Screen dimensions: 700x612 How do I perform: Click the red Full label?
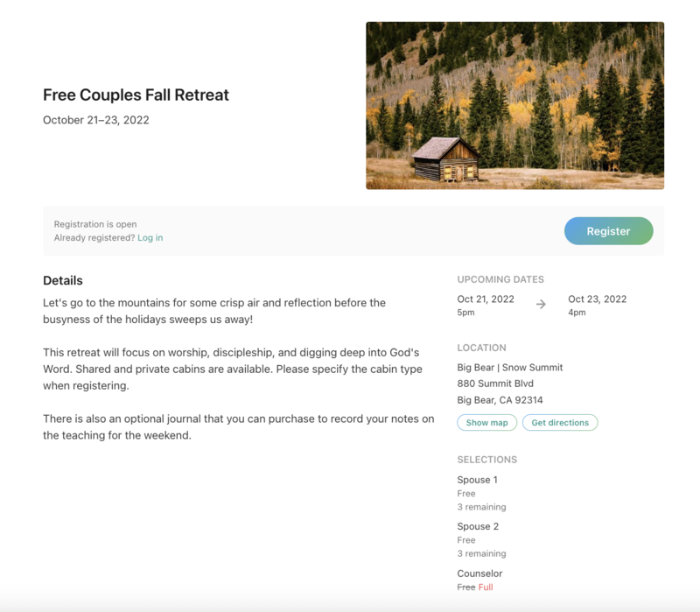point(486,587)
